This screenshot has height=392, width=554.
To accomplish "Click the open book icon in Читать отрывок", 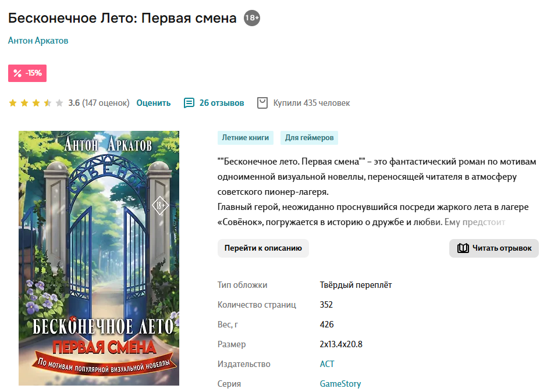I will coord(463,248).
